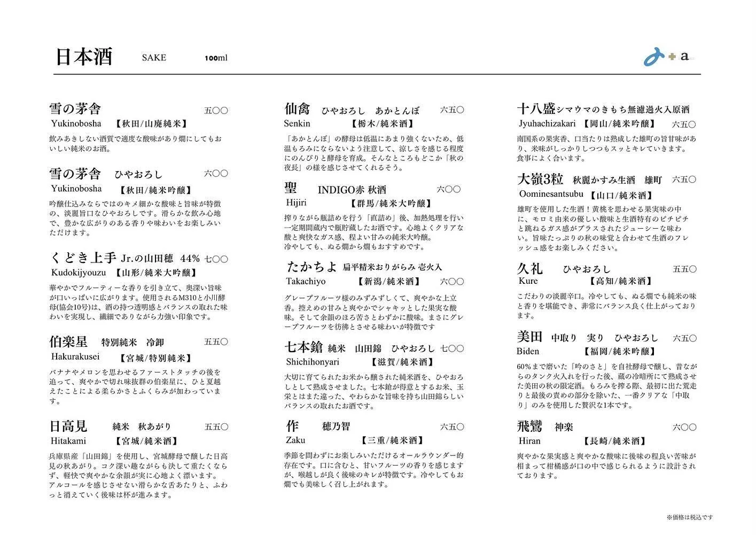
Task: Select the 久礼 ひやおろし title
Action: (564, 269)
